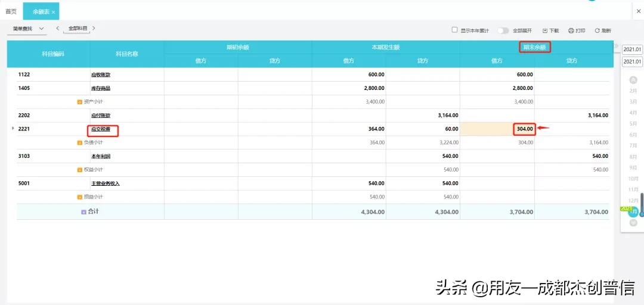
Task: Open the 简单查找 dropdown
Action: (x=28, y=29)
